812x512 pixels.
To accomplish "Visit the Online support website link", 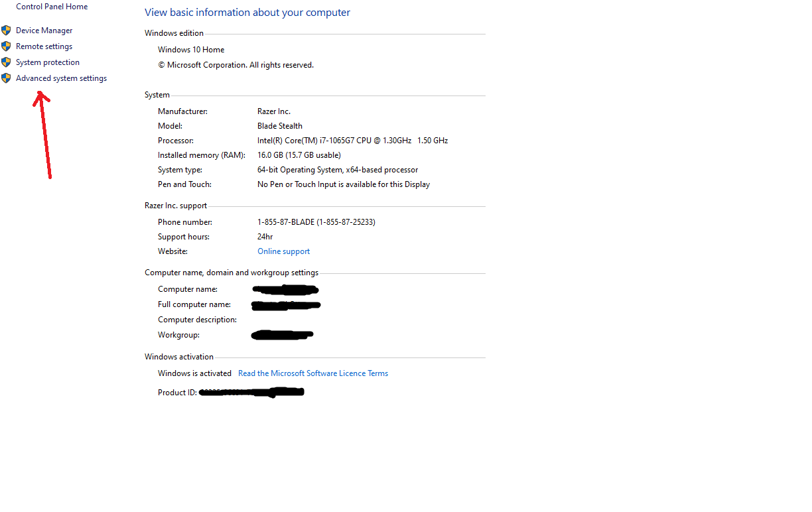I will coord(284,251).
